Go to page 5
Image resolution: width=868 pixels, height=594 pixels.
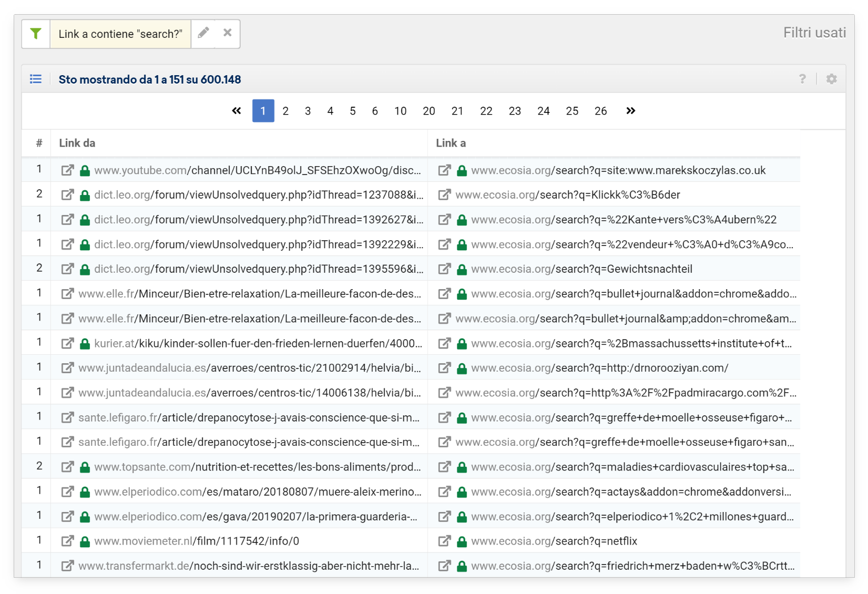click(x=353, y=111)
